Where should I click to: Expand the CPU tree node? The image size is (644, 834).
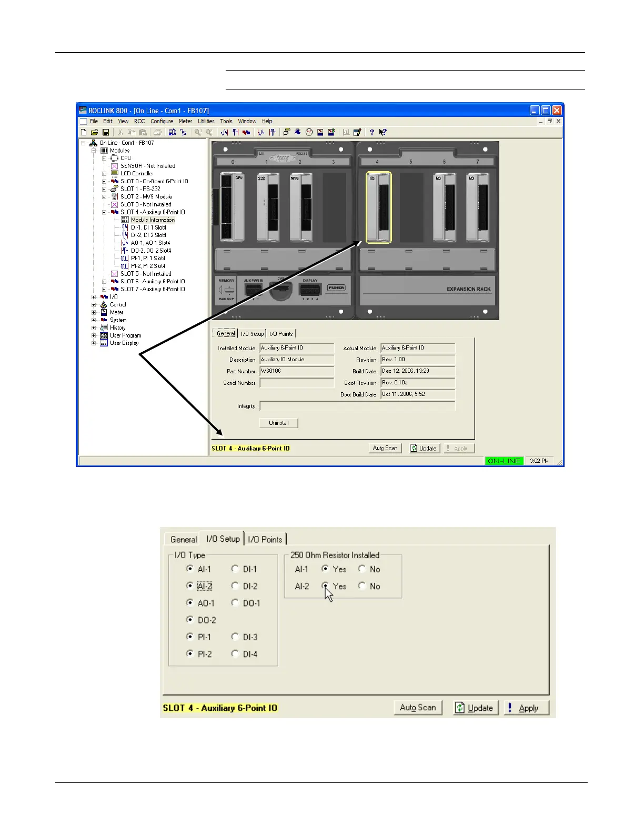[x=104, y=158]
